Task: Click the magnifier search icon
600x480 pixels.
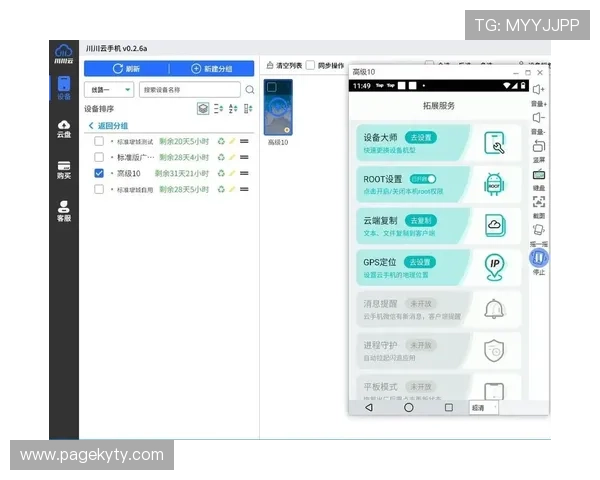Action: 249,90
